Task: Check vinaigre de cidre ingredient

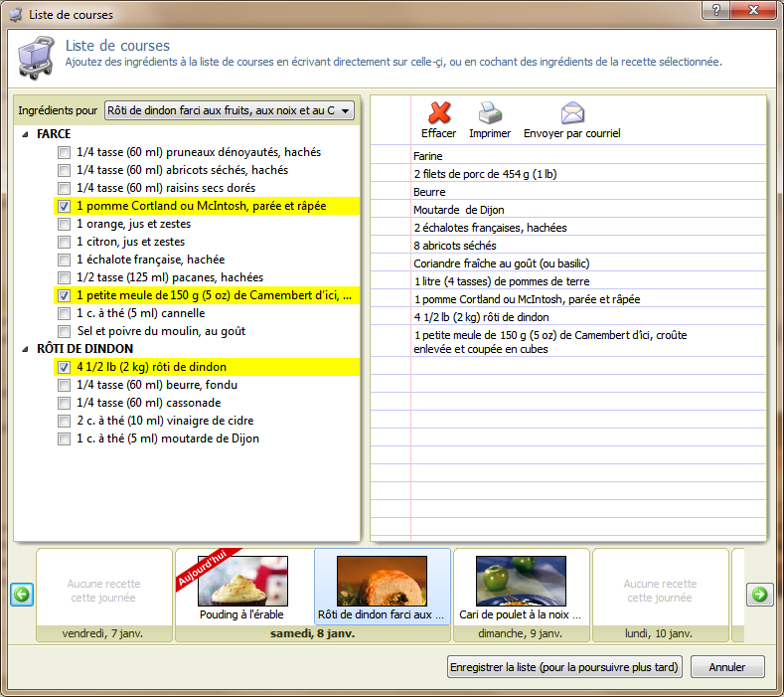Action: (x=64, y=421)
